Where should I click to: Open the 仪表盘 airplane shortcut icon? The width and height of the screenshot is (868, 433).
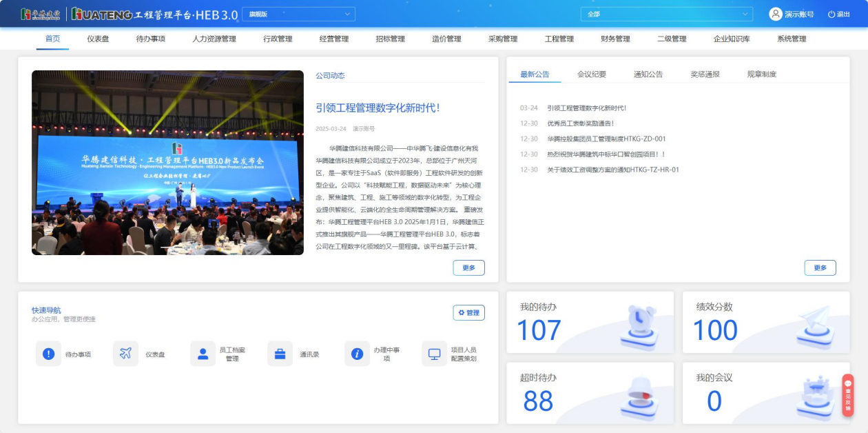(125, 354)
